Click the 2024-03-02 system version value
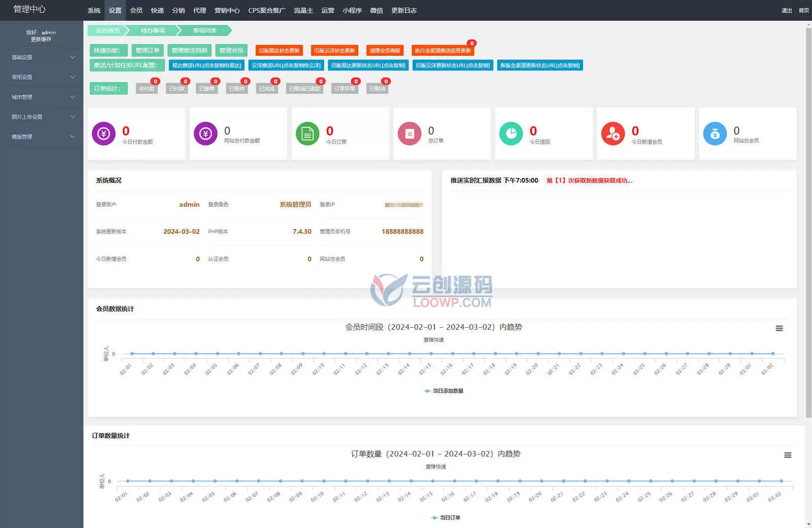Image resolution: width=812 pixels, height=528 pixels. coord(182,231)
